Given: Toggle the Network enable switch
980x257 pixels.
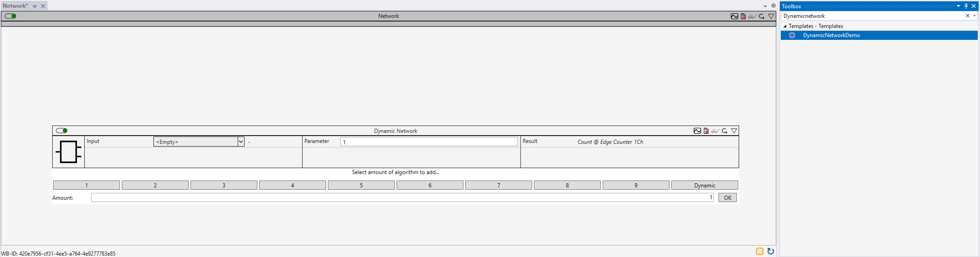Looking at the screenshot, I should (11, 16).
